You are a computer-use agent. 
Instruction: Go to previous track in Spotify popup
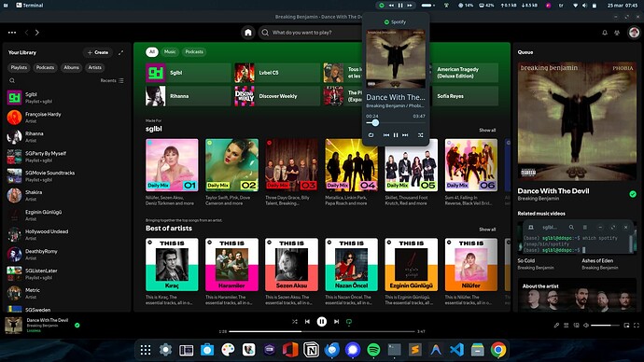[386, 135]
